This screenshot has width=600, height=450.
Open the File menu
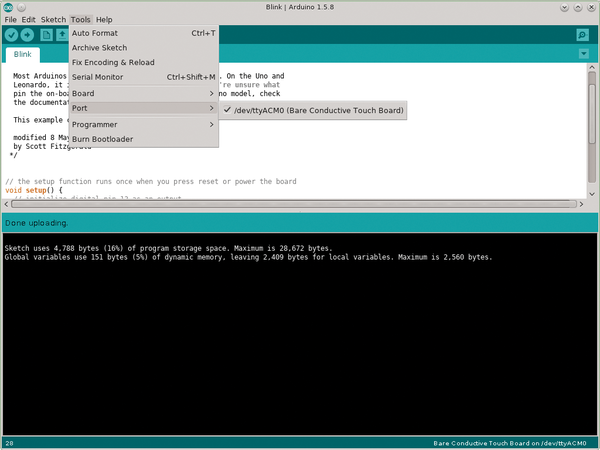pos(10,20)
